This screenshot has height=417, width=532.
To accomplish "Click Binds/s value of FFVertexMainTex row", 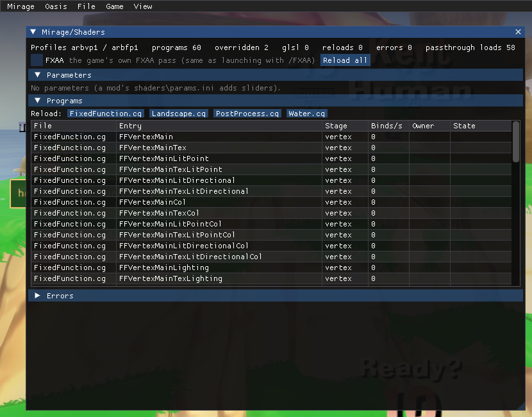I will [373, 148].
